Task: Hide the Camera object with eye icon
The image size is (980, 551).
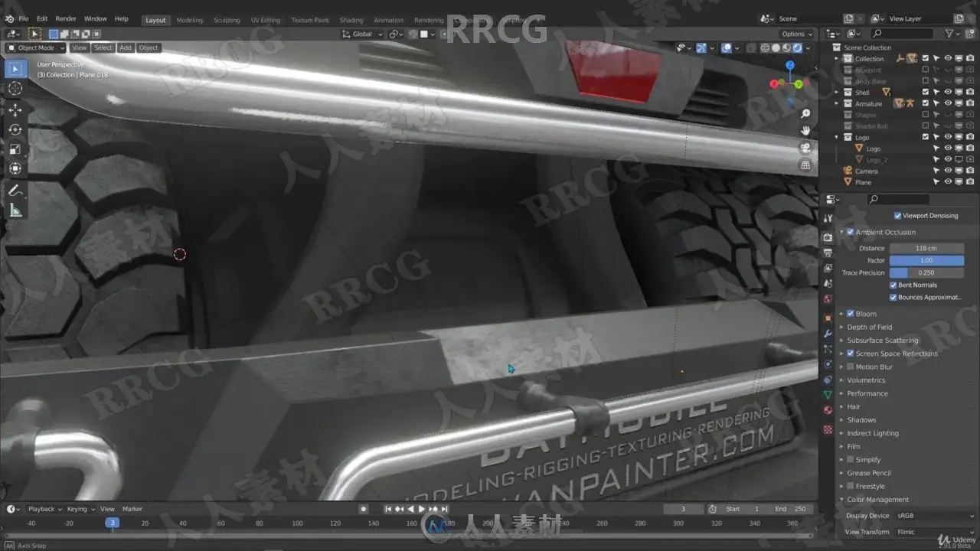Action: click(x=948, y=171)
